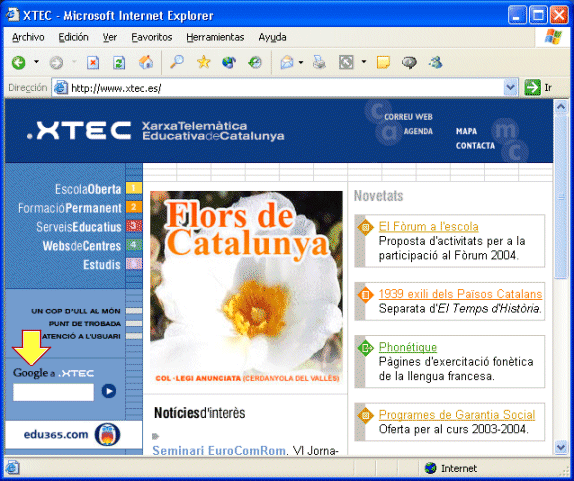574x481 pixels.
Task: Open the El Fòrum a l'escola link
Action: (x=428, y=227)
